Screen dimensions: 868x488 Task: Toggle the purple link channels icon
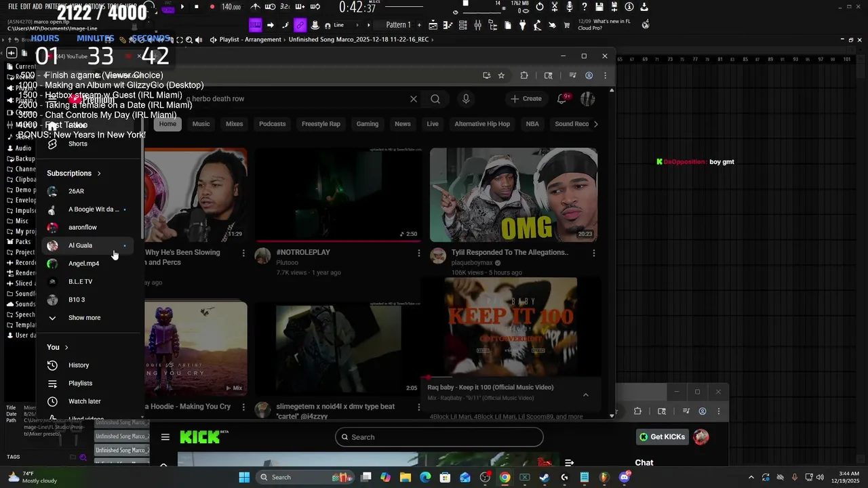tap(300, 25)
